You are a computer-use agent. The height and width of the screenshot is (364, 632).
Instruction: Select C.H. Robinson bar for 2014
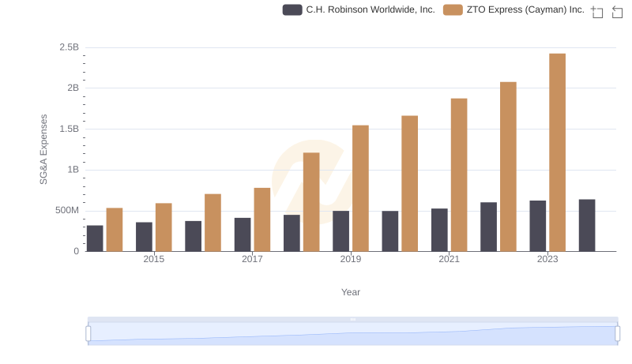coord(95,238)
